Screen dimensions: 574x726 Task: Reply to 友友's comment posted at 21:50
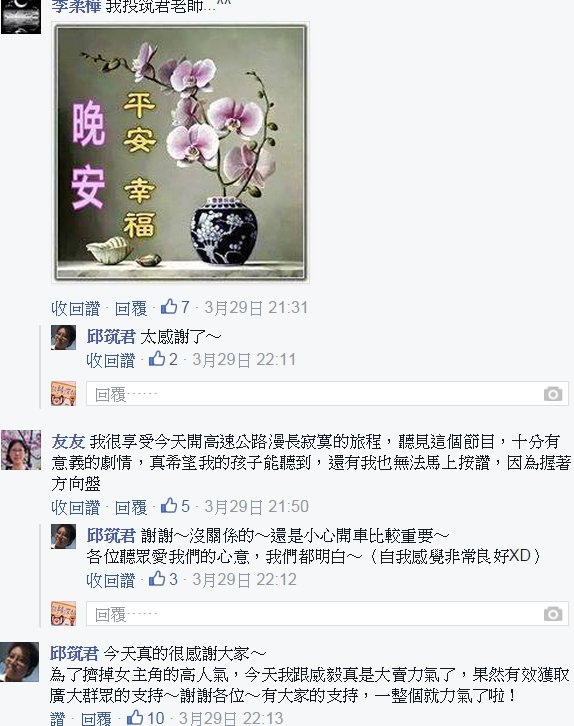131,507
